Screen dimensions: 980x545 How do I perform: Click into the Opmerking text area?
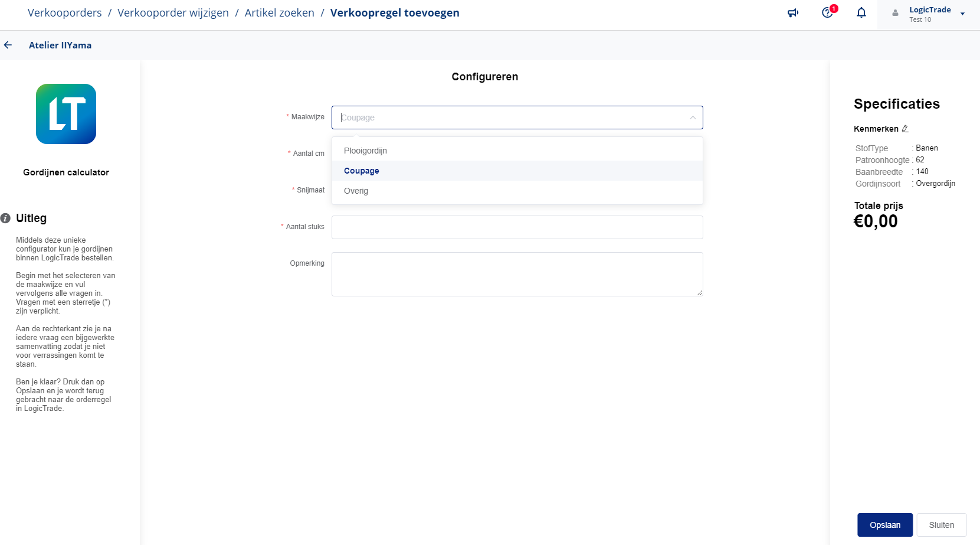click(x=517, y=274)
